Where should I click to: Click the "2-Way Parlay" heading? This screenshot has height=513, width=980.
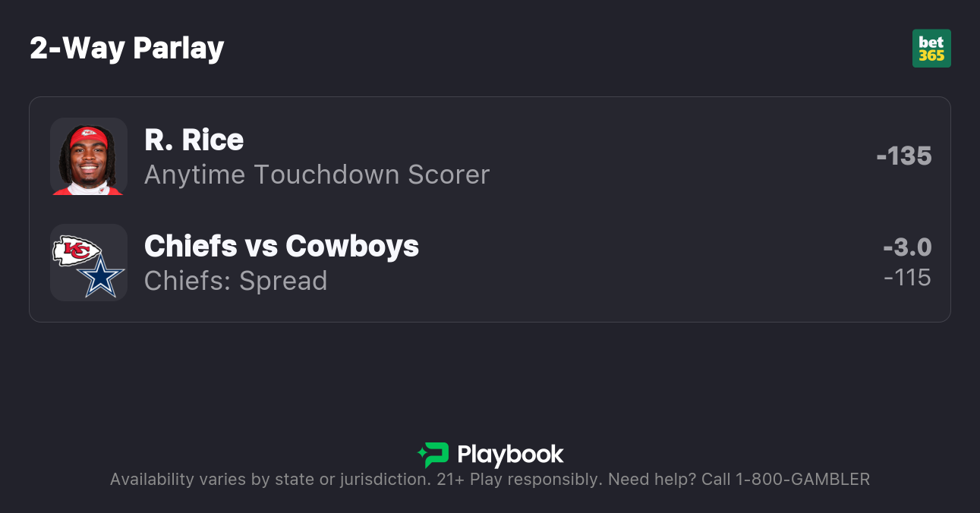(x=127, y=49)
